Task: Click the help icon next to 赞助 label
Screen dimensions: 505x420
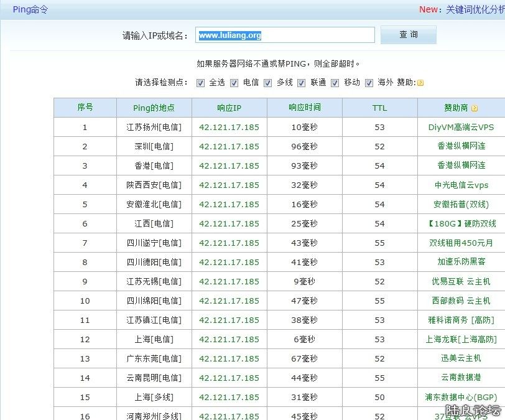Action: [x=420, y=83]
